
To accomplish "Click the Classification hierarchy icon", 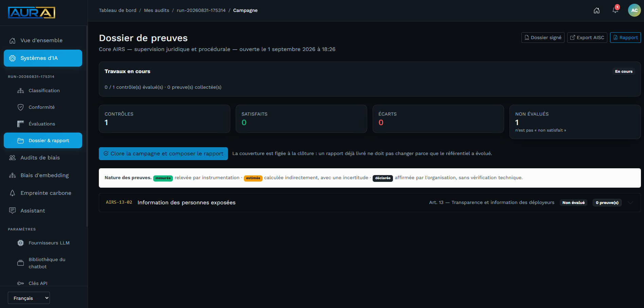I will pyautogui.click(x=21, y=91).
